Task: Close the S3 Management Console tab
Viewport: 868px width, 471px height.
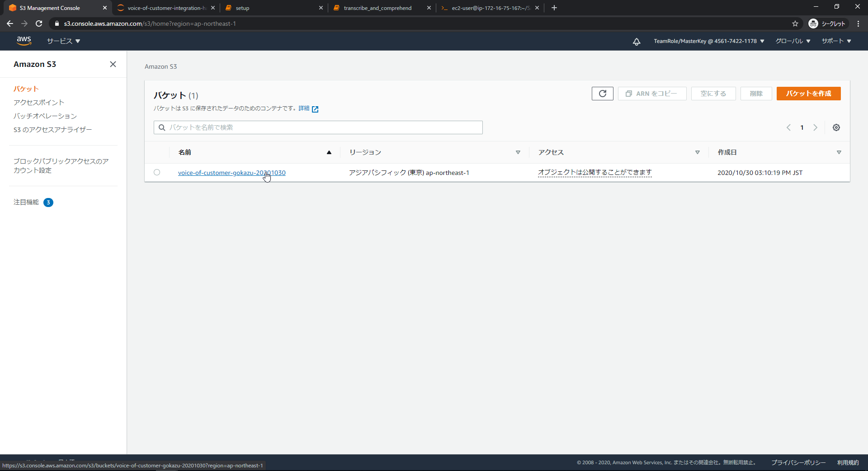Action: tap(105, 8)
